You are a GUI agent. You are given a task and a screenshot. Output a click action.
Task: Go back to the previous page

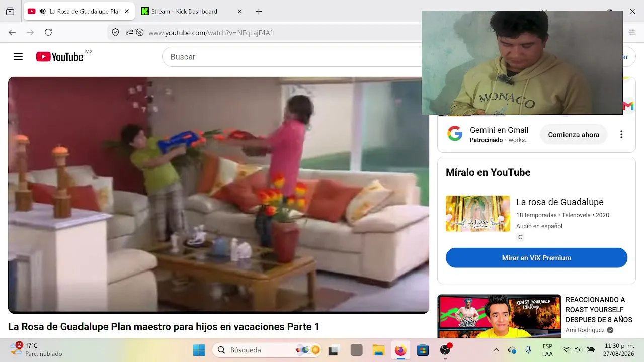12,32
